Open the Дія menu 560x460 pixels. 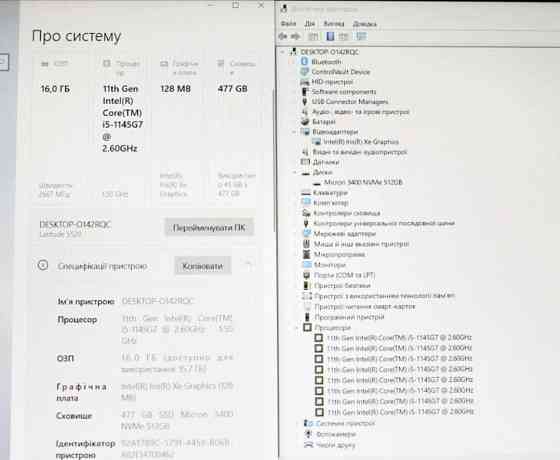tap(310, 24)
